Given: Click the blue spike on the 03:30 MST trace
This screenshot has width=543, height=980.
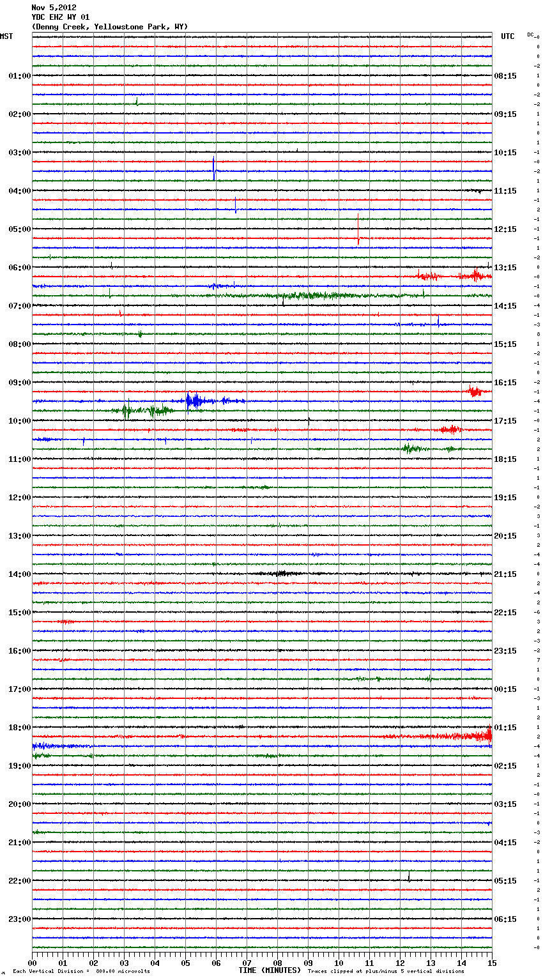Looking at the screenshot, I should coord(214,169).
